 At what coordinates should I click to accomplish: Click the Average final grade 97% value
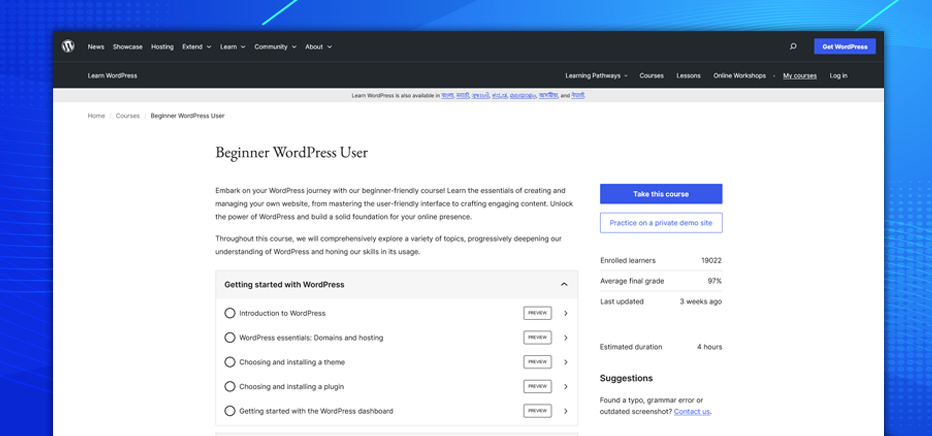tap(715, 281)
